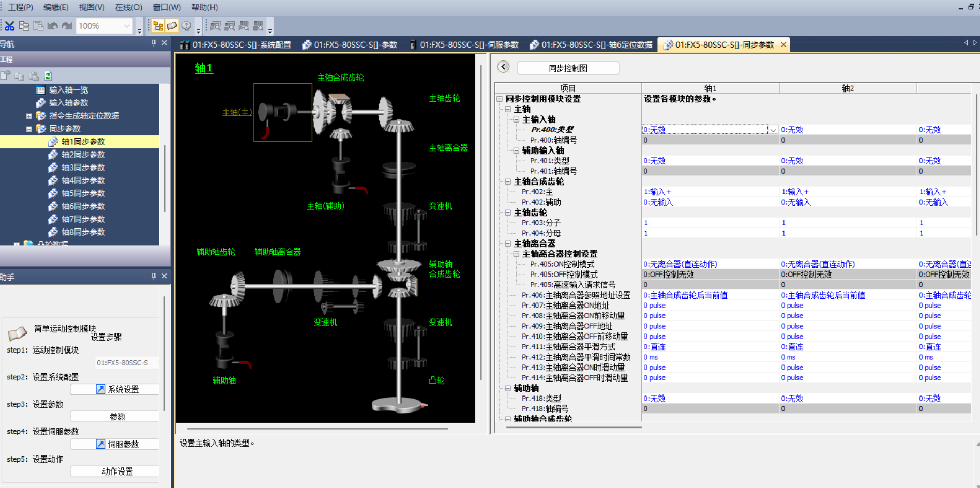Collapse the 主轴离合器 section in parameter tree
Screen dimensions: 980x488
508,243
